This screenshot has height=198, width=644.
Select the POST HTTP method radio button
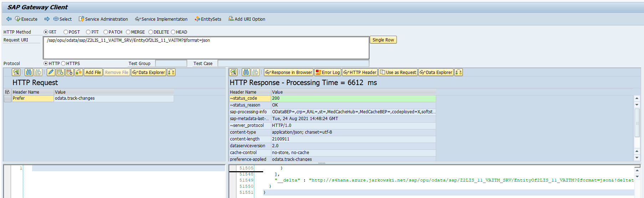click(66, 32)
